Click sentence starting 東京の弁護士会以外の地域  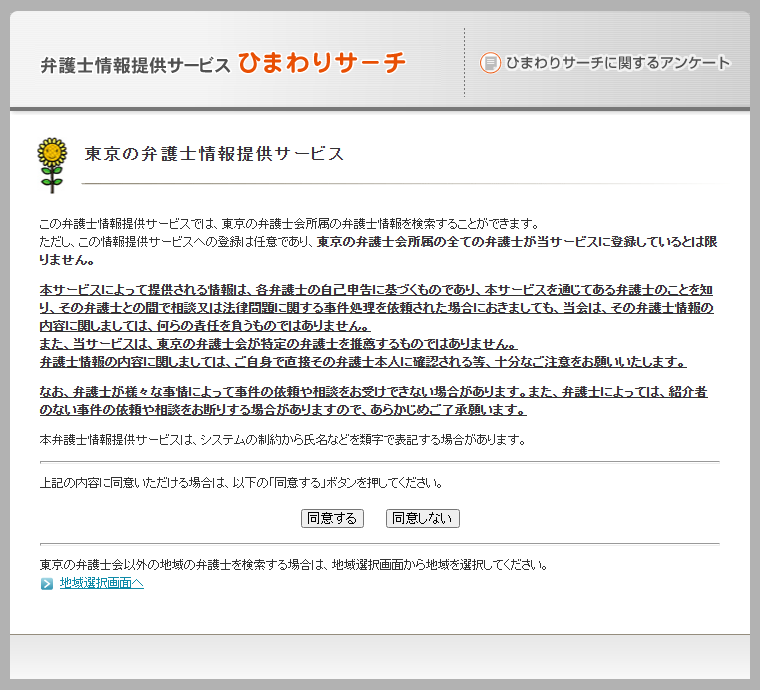pos(294,565)
